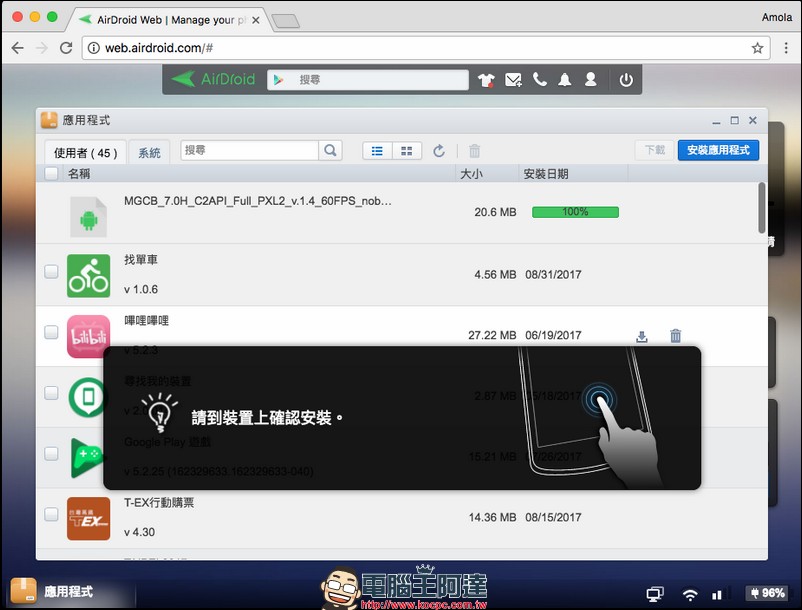Switch to the 系統 tab
The height and width of the screenshot is (610, 802).
149,152
